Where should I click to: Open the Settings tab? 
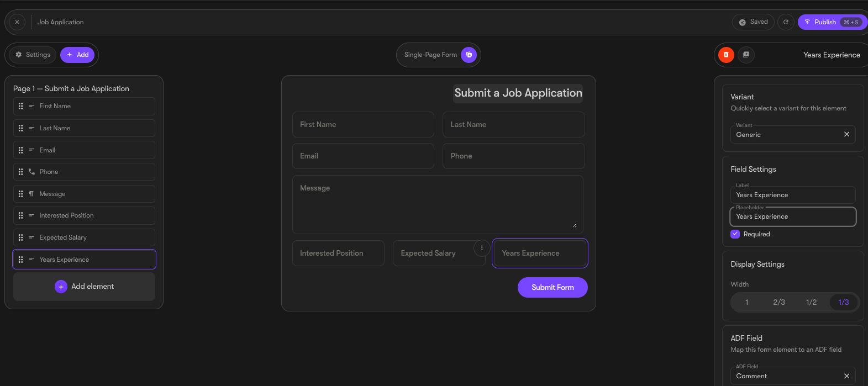[34, 55]
